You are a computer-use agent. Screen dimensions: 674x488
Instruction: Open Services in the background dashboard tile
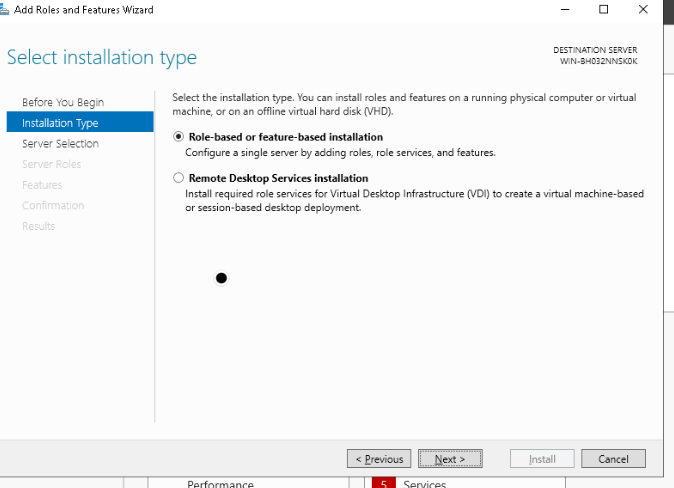coord(425,484)
